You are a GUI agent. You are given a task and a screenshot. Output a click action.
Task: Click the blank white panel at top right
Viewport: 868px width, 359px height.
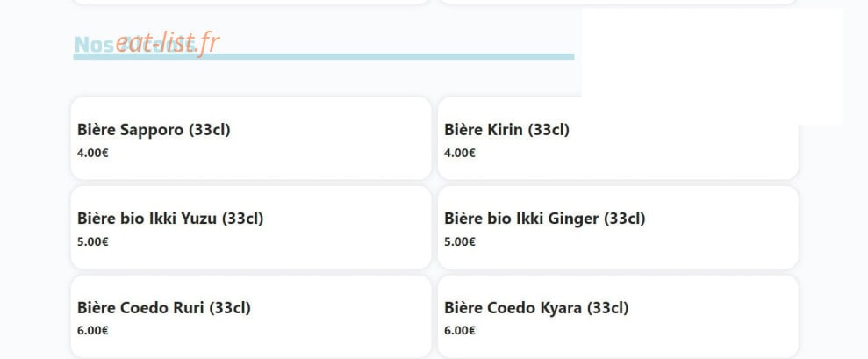(x=712, y=67)
